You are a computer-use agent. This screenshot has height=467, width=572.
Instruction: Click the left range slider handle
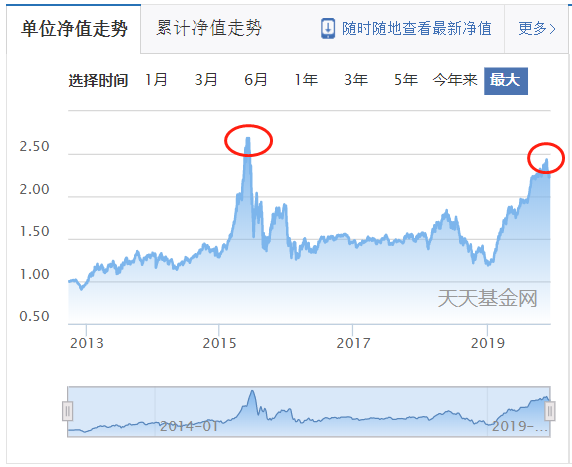tap(67, 411)
